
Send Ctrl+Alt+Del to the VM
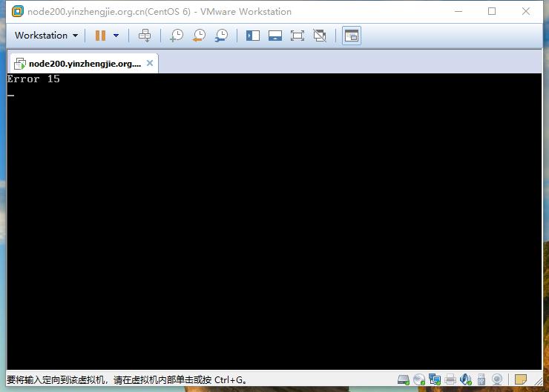point(145,36)
